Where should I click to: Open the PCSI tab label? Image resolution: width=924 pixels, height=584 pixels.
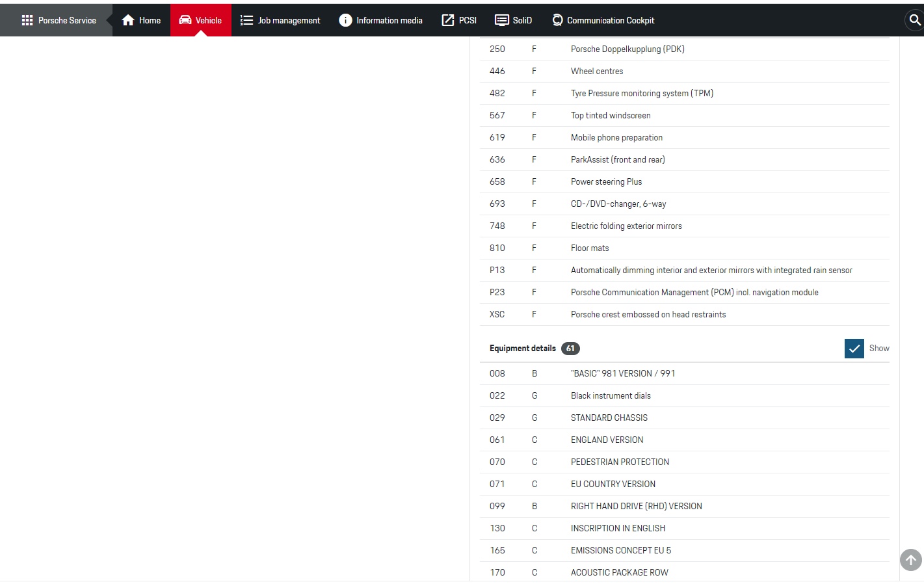pos(468,20)
